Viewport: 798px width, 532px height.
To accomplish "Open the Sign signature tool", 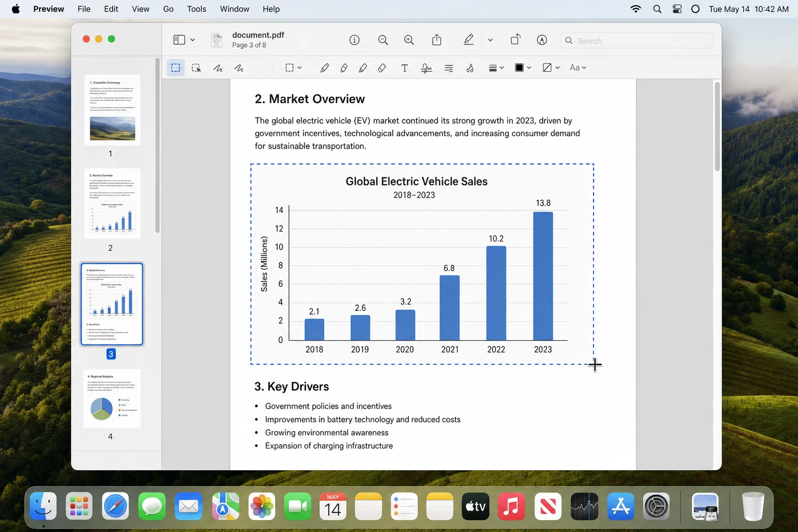I will point(427,68).
